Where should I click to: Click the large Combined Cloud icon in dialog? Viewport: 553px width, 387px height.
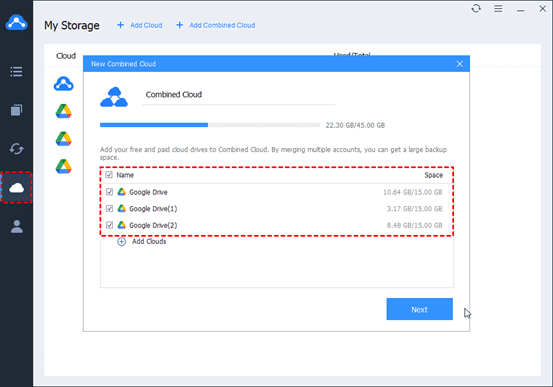[114, 97]
